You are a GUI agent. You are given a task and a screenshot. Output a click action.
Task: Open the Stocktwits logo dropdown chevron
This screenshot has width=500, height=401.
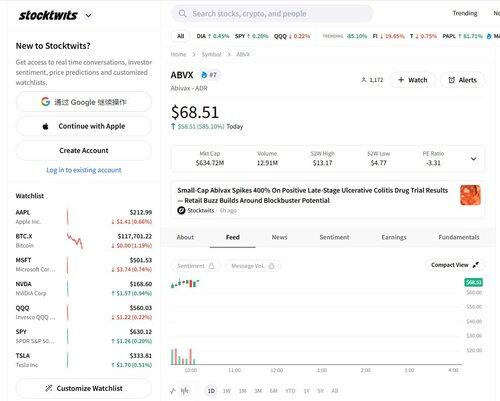click(x=88, y=15)
